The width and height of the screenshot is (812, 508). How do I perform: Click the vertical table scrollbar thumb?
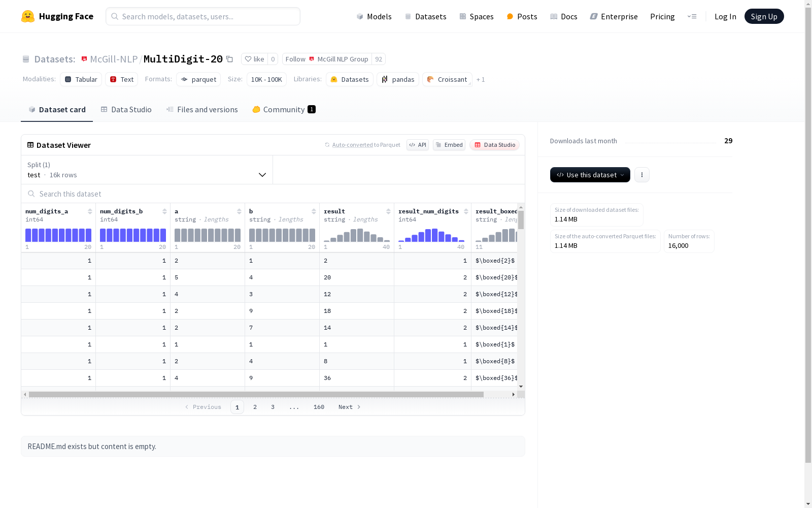coord(521,220)
